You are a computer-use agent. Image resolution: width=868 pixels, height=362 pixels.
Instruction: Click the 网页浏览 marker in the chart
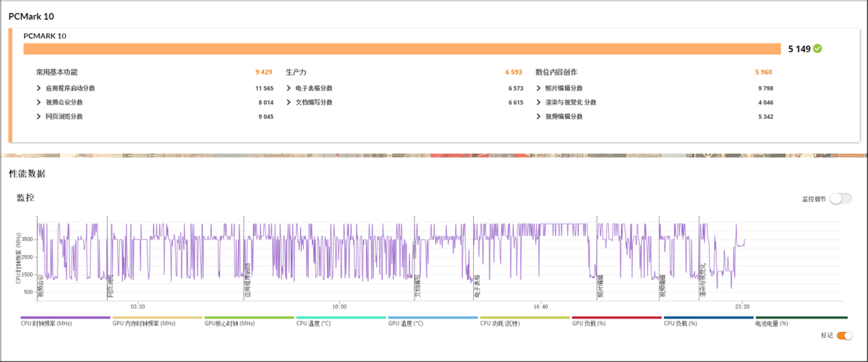(110, 287)
